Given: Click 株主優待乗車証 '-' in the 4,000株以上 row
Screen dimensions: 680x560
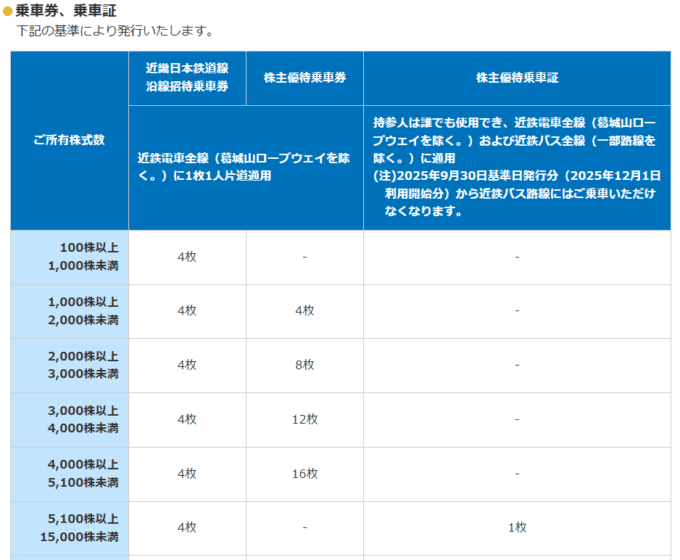Looking at the screenshot, I should (517, 474).
